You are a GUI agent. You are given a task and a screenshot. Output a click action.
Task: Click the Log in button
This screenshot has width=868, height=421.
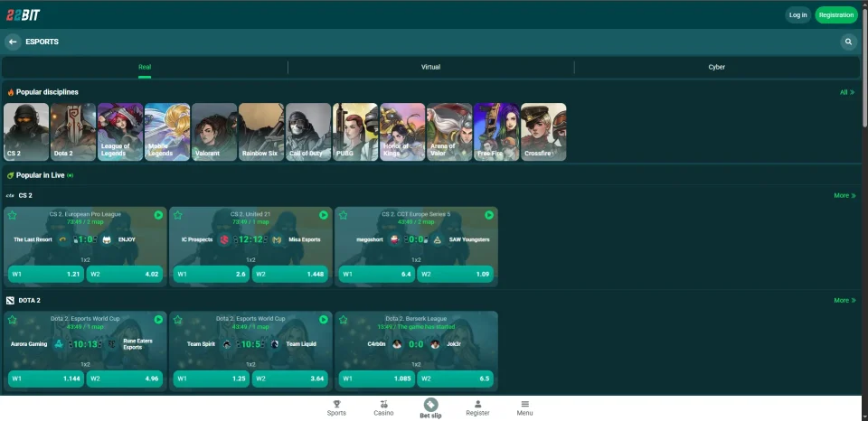point(797,15)
